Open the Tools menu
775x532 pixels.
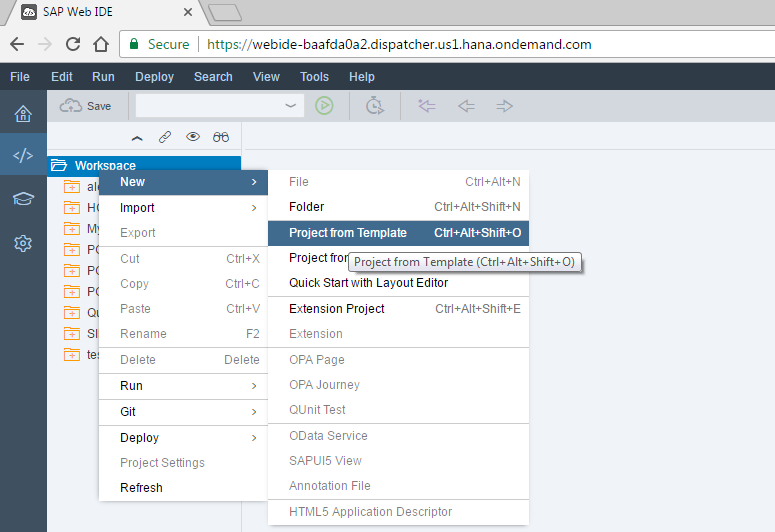(x=314, y=77)
